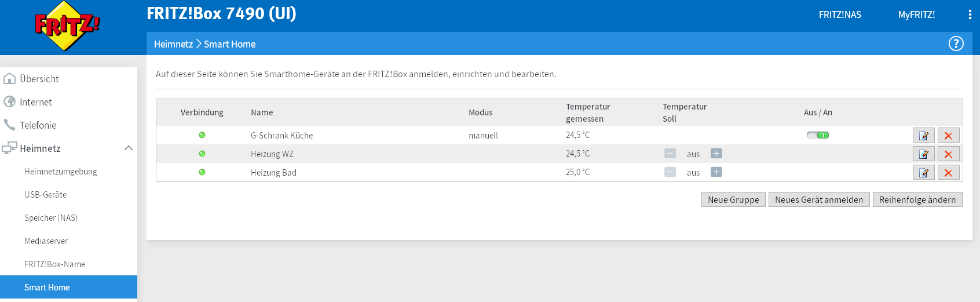This screenshot has width=980, height=302.
Task: Click Neues Gerät anmelden button
Action: coord(819,199)
